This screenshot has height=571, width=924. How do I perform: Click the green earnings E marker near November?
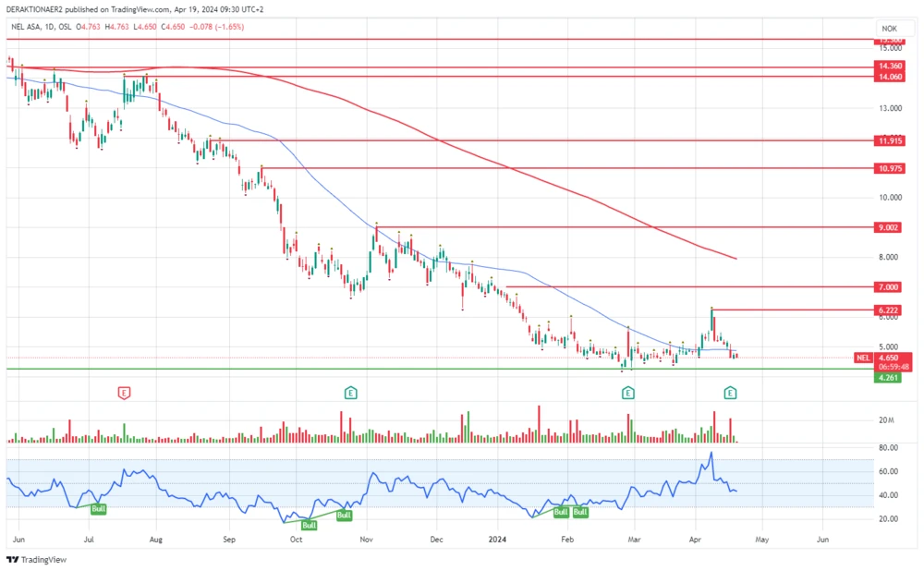[351, 393]
